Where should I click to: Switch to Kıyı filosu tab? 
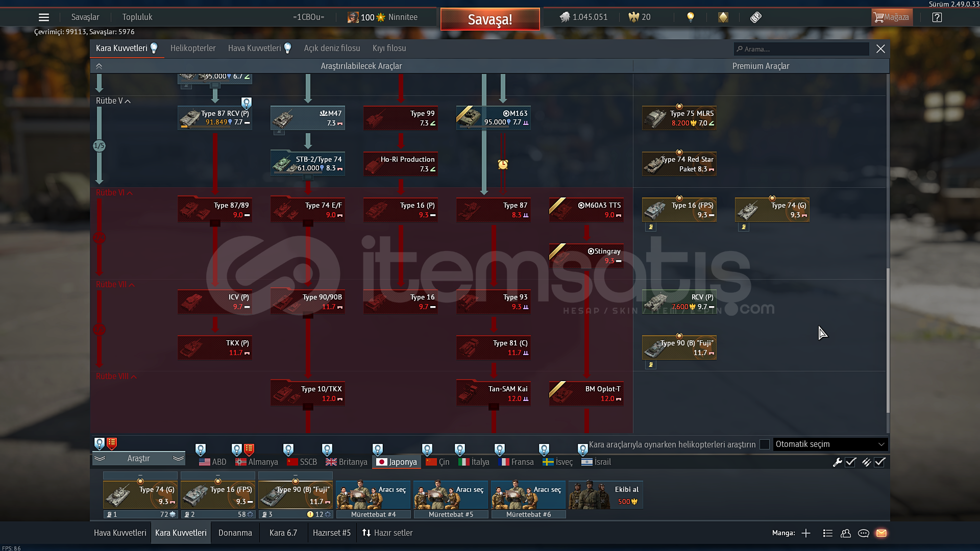(389, 48)
